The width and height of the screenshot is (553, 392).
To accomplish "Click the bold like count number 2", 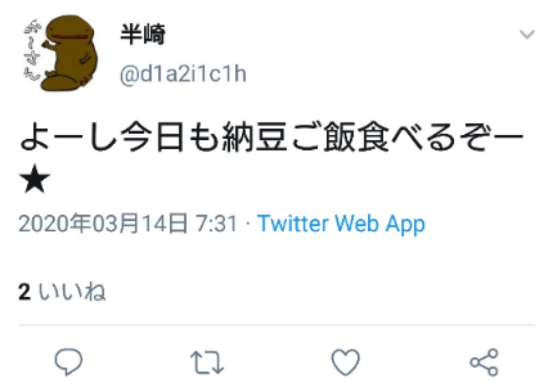I will click(x=25, y=292).
